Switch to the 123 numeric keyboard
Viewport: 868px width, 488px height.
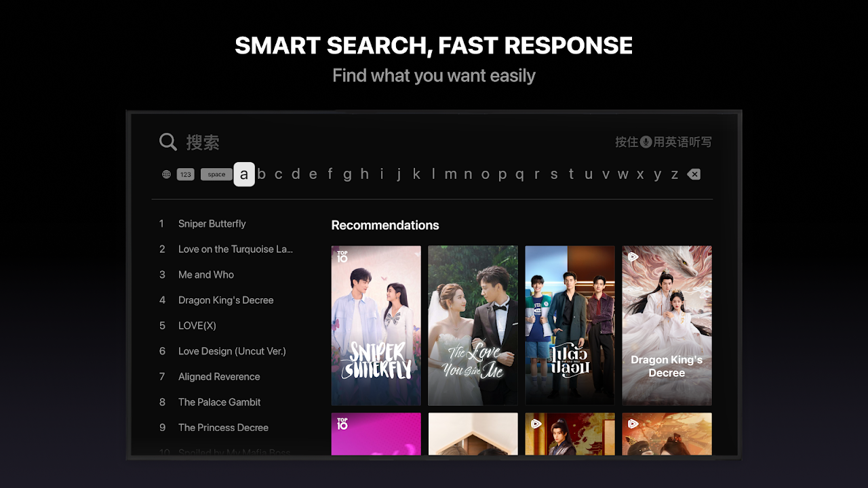pyautogui.click(x=186, y=174)
